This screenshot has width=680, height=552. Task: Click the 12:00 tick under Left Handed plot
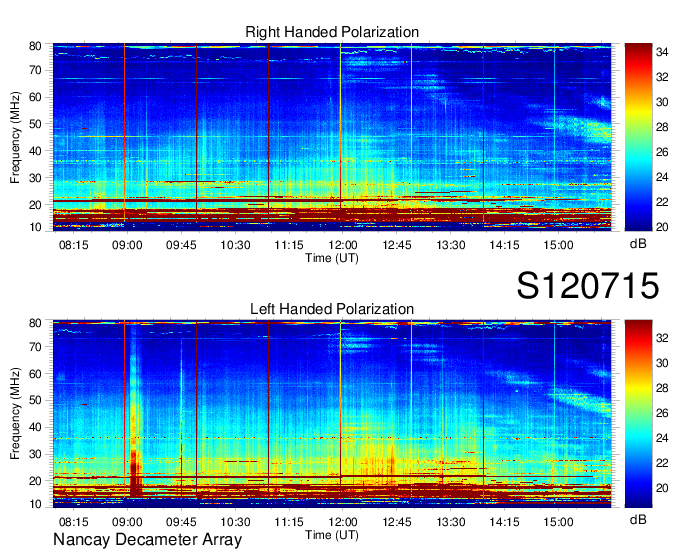[x=343, y=522]
